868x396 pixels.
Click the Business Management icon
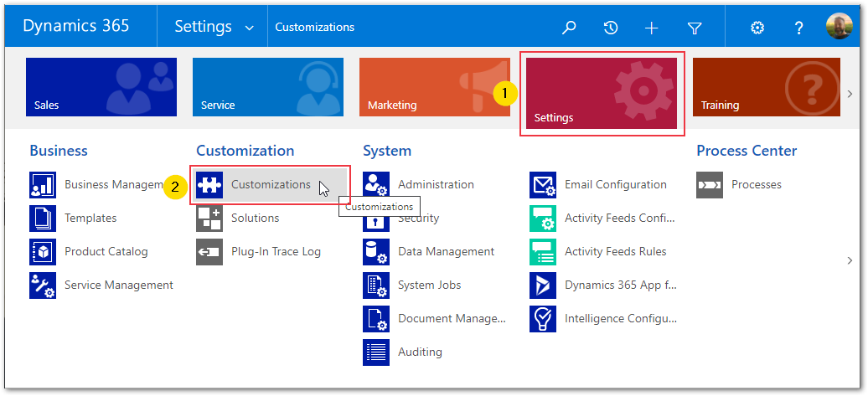(43, 185)
